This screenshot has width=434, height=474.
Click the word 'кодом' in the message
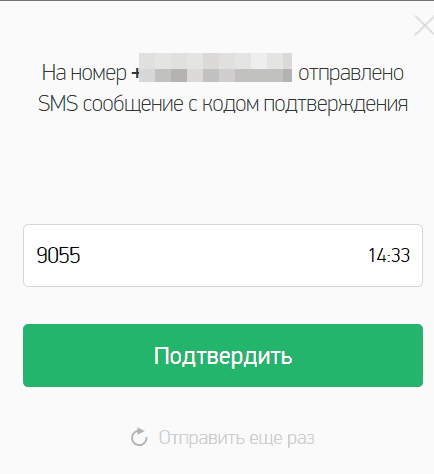pyautogui.click(x=231, y=105)
